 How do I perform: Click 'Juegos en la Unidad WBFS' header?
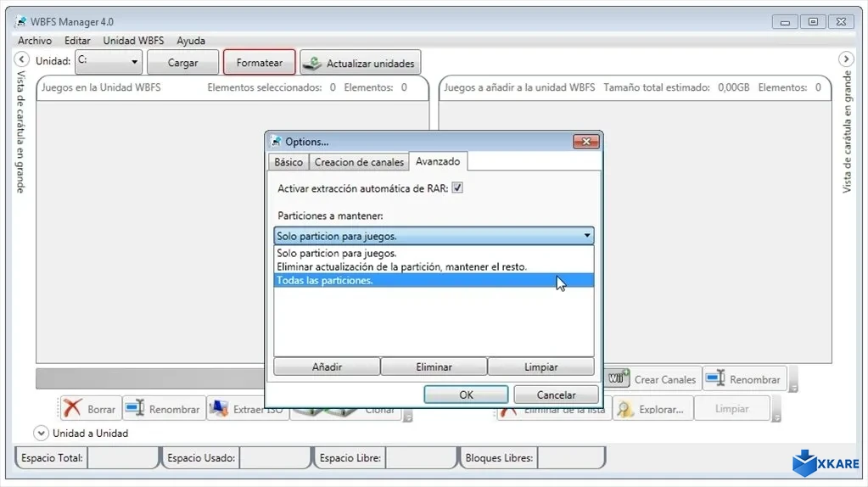coord(101,87)
